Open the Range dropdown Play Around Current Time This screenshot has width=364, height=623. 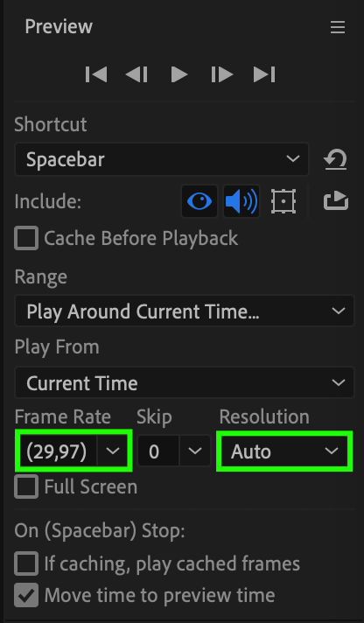click(x=185, y=311)
